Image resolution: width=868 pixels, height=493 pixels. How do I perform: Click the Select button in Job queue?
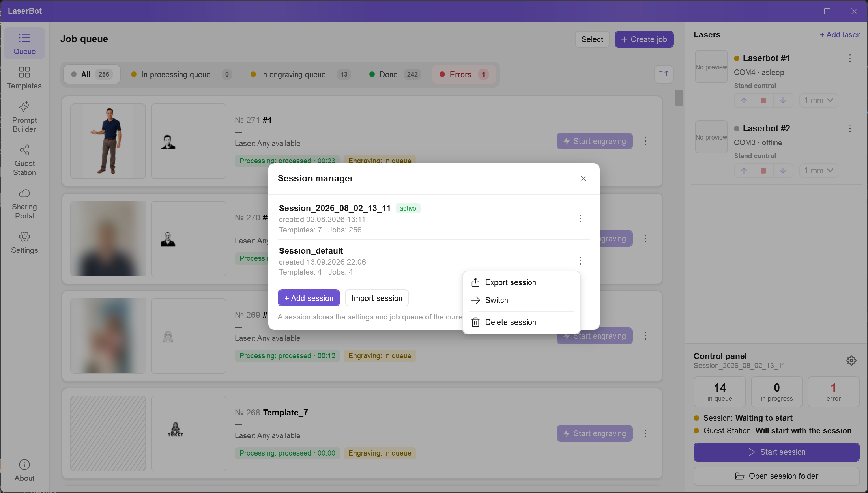592,39
